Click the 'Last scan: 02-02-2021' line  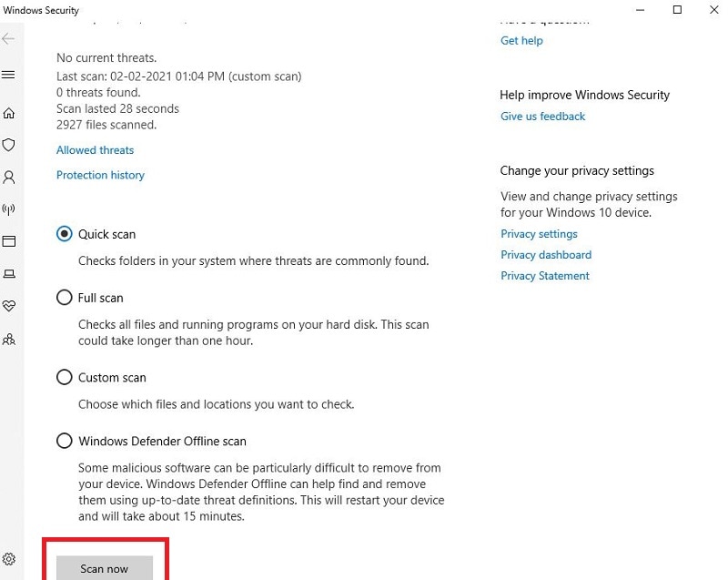178,76
